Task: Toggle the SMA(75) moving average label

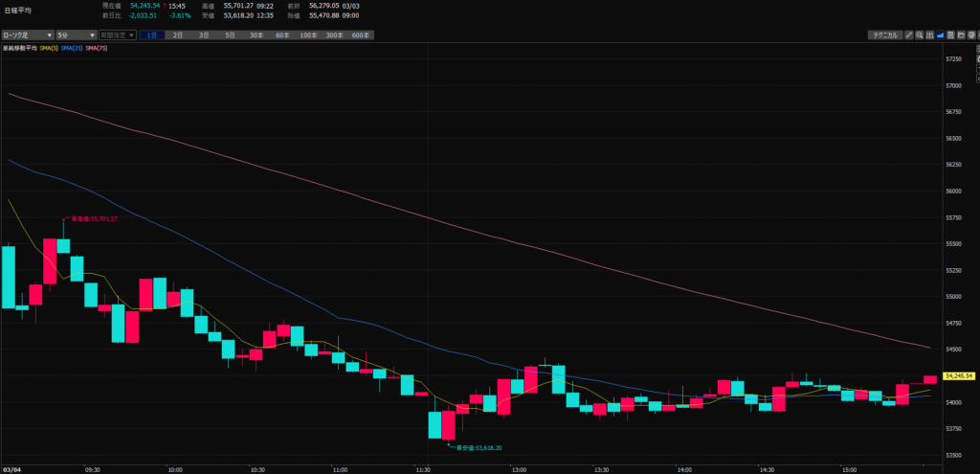Action: pyautogui.click(x=96, y=47)
